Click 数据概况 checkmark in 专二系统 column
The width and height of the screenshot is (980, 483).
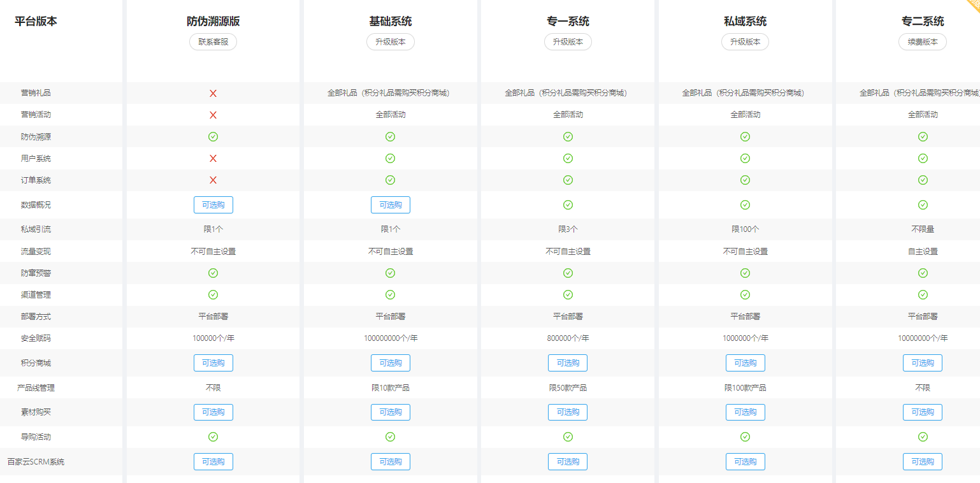coord(923,205)
